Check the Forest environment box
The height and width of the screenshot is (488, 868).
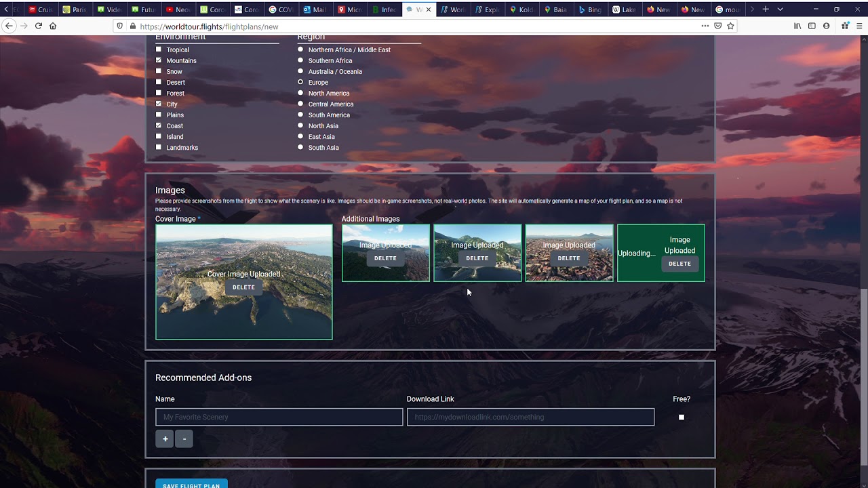coord(159,93)
